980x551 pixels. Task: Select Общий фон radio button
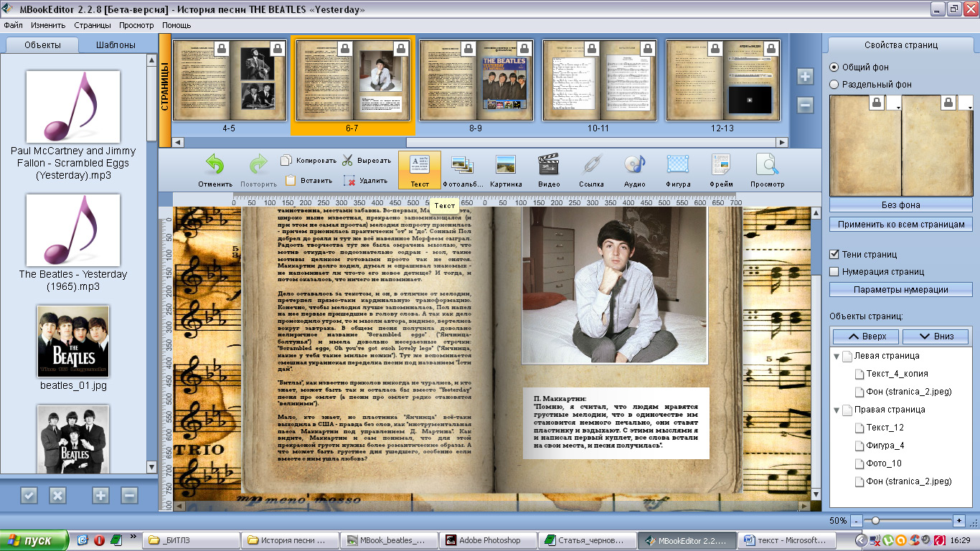pyautogui.click(x=834, y=67)
